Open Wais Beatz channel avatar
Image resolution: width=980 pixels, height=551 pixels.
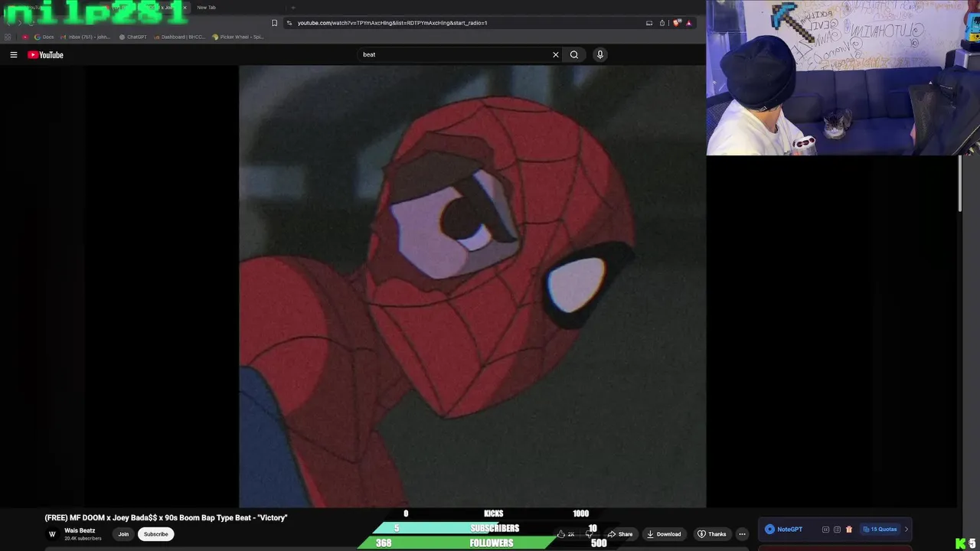pyautogui.click(x=52, y=534)
